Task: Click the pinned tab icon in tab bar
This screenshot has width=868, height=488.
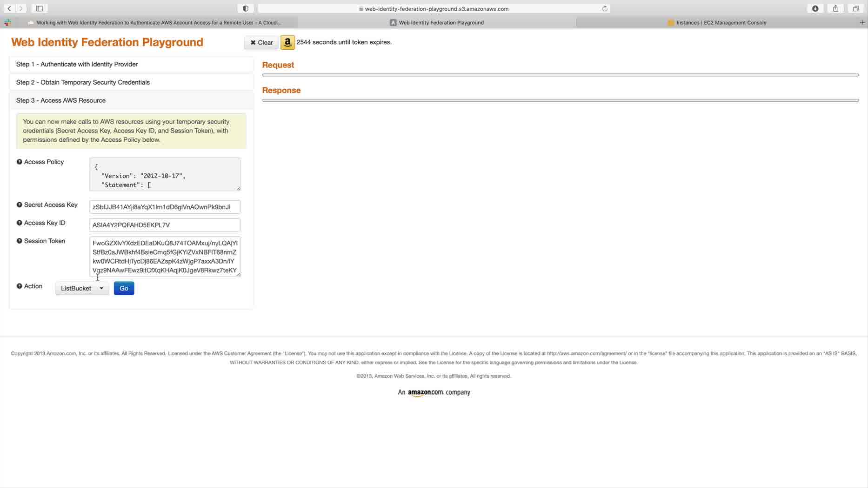Action: [8, 22]
